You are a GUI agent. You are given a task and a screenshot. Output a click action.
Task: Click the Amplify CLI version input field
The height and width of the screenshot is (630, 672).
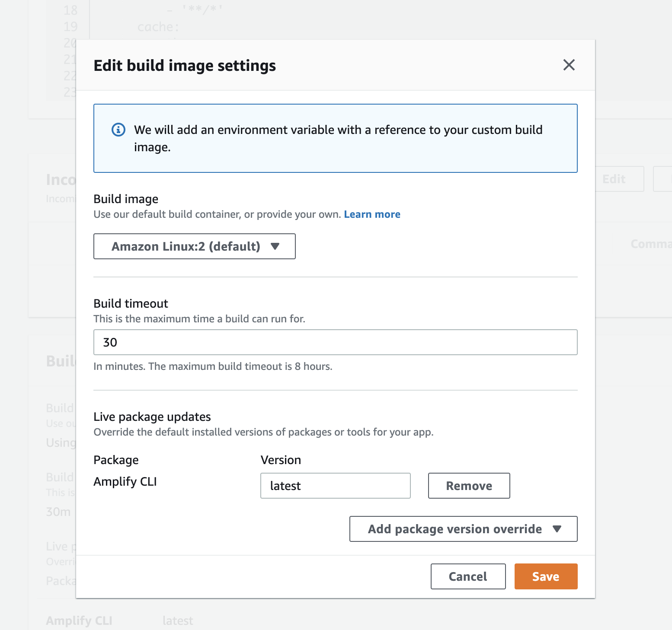point(336,486)
